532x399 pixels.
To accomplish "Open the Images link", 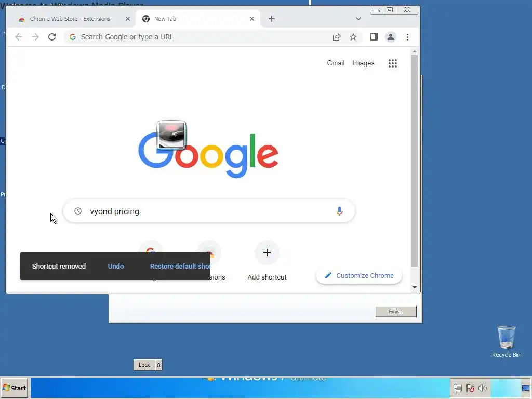I will (x=363, y=63).
